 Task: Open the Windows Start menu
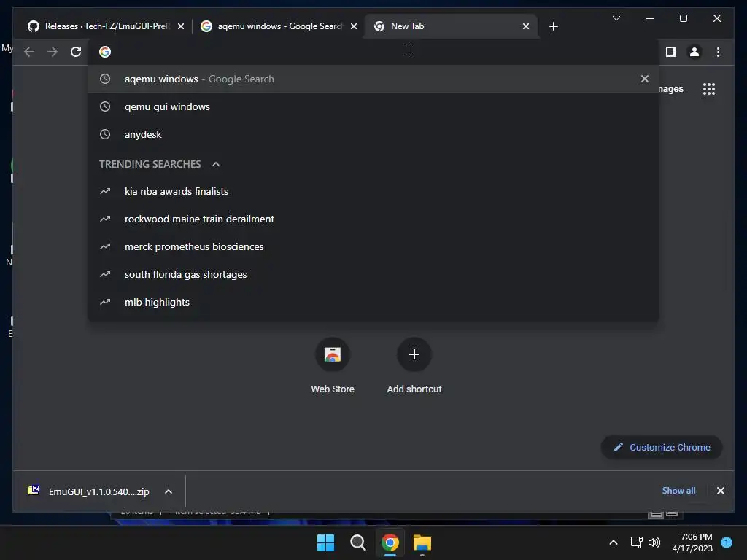tap(326, 542)
